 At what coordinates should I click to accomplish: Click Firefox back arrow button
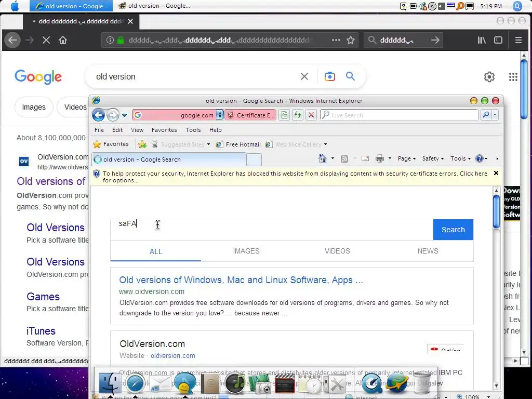coord(12,40)
